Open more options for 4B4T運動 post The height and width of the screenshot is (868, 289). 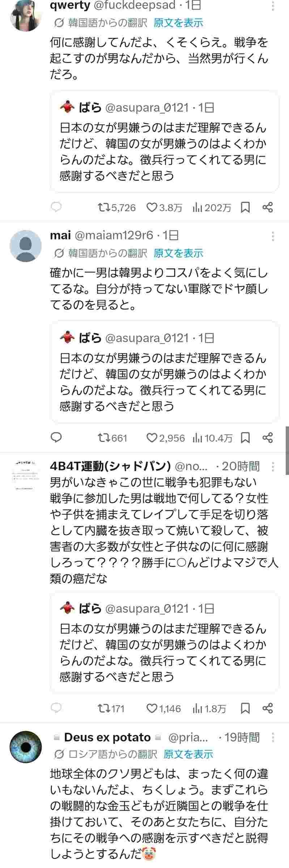pos(273,467)
